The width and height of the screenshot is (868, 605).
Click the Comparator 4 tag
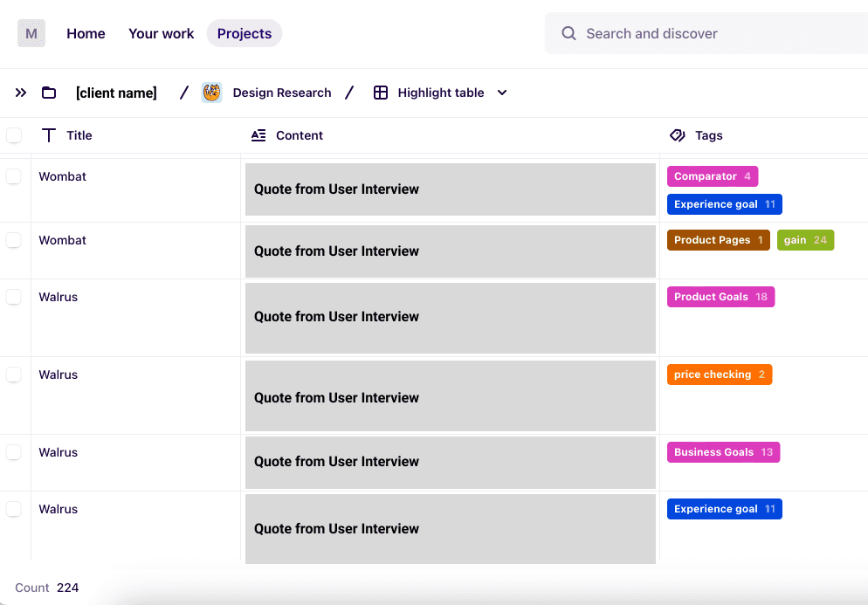pos(713,176)
